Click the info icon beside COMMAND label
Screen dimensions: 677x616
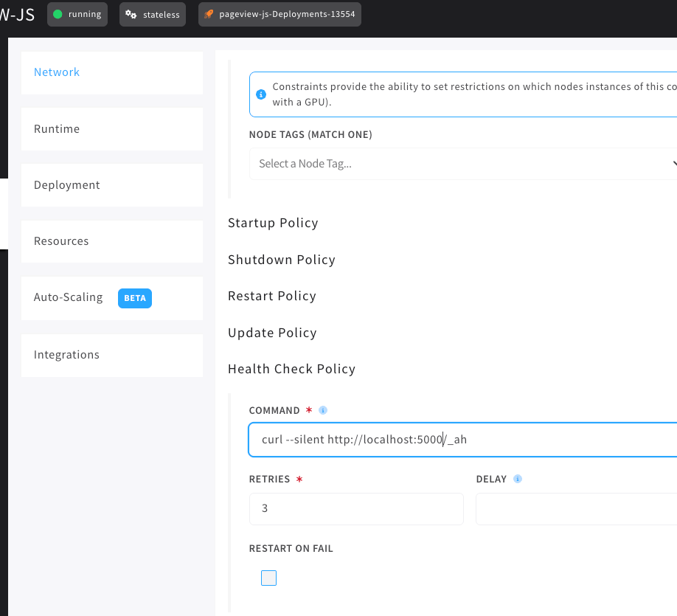pos(323,410)
